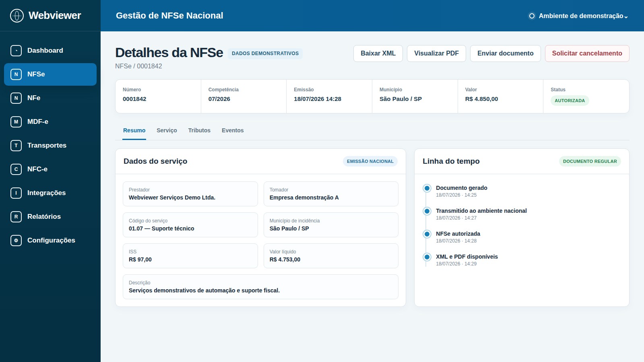Click the Transportes sidebar icon
644x362 pixels.
coord(16,146)
